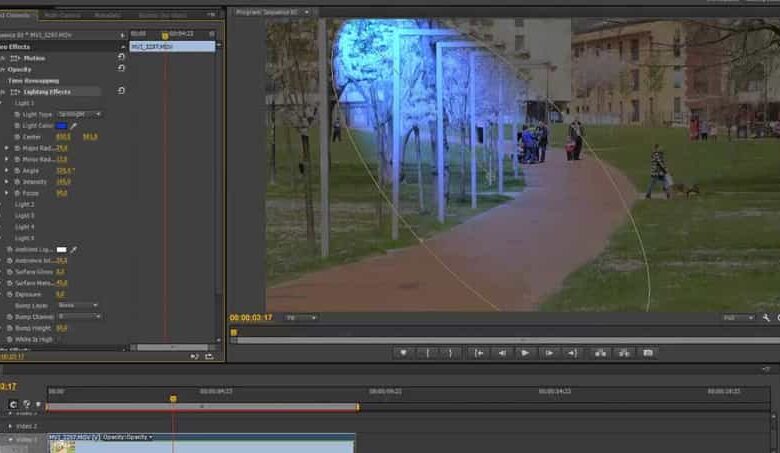Switch to the Effect Controls tab
Screen dimensions: 780x453
click(18, 15)
